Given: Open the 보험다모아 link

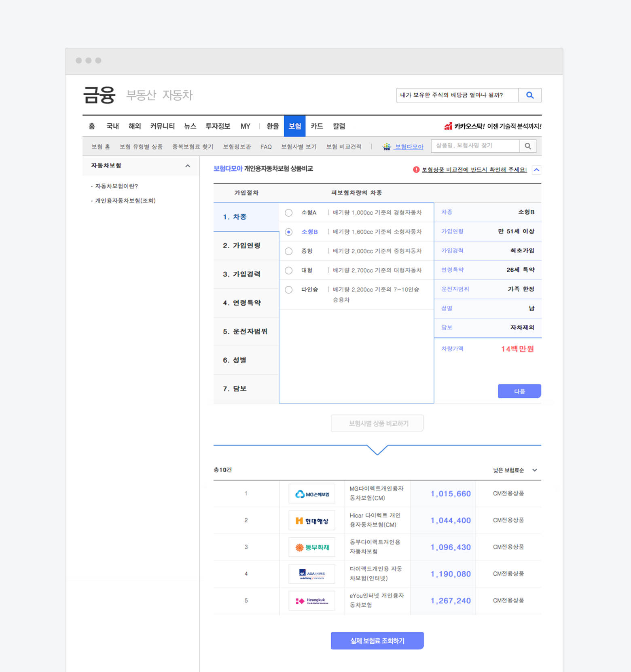Looking at the screenshot, I should pos(409,147).
